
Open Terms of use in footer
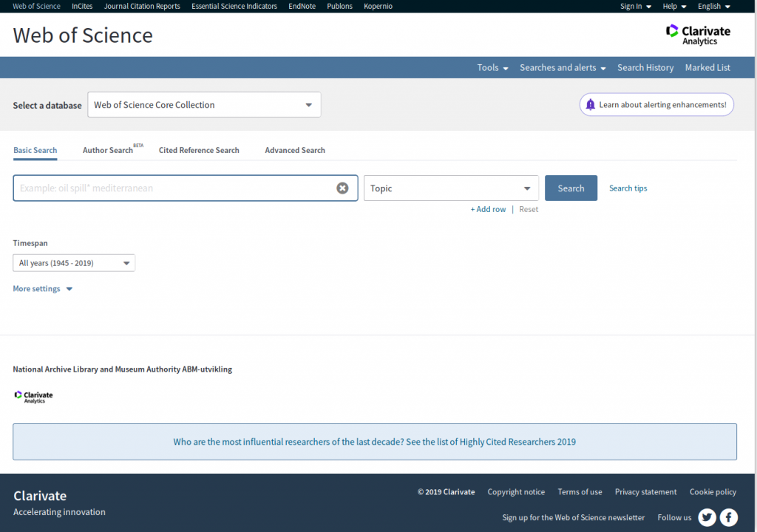(x=580, y=492)
